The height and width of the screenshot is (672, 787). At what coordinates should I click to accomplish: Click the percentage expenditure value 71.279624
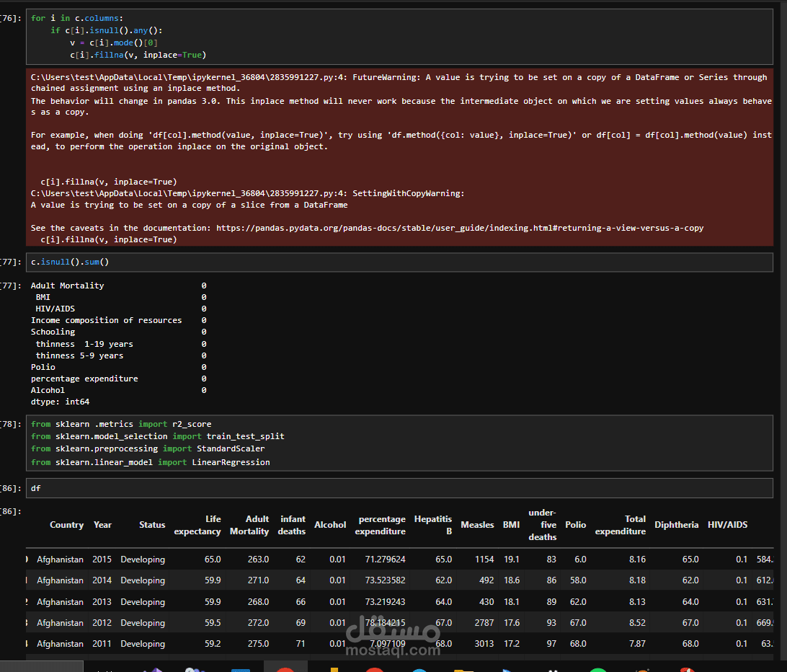(x=385, y=560)
